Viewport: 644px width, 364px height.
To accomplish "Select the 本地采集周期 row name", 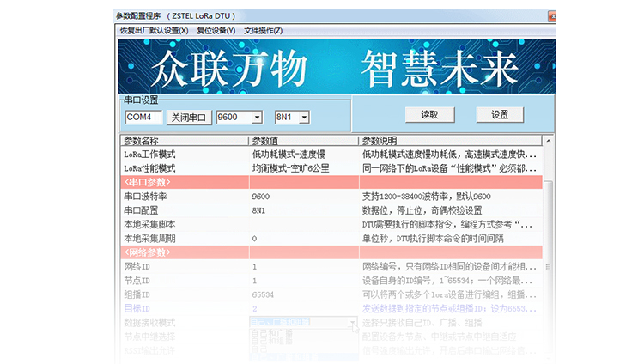I will point(149,239).
